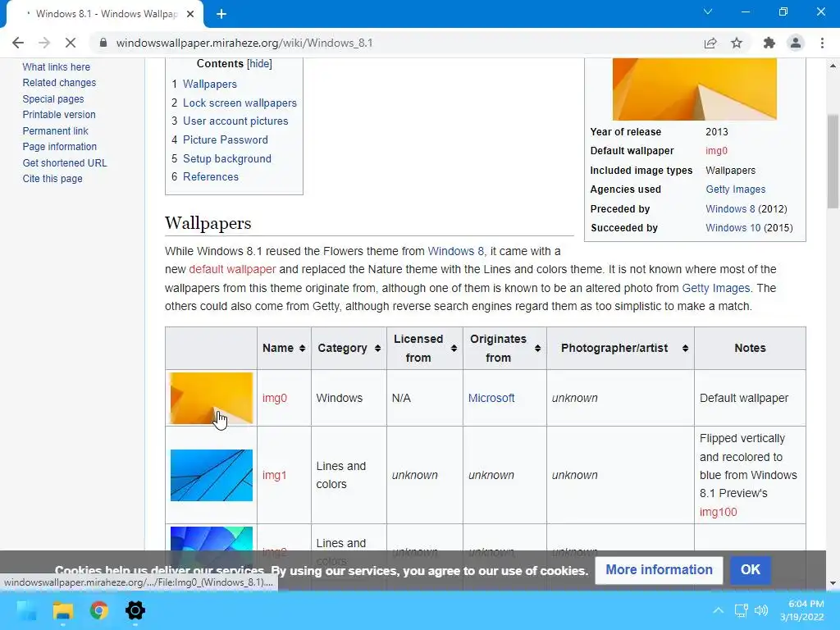
Task: Open the Extensions puzzle icon
Action: click(x=769, y=43)
